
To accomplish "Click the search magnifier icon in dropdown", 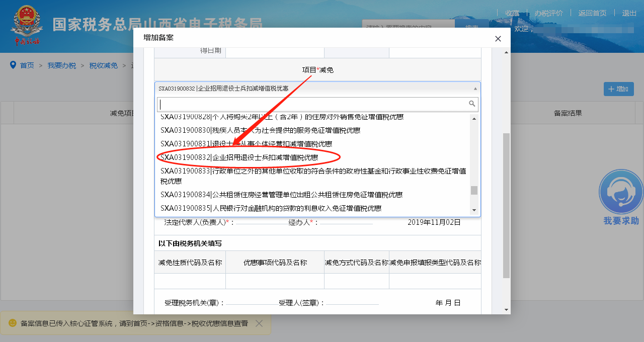I will [472, 104].
